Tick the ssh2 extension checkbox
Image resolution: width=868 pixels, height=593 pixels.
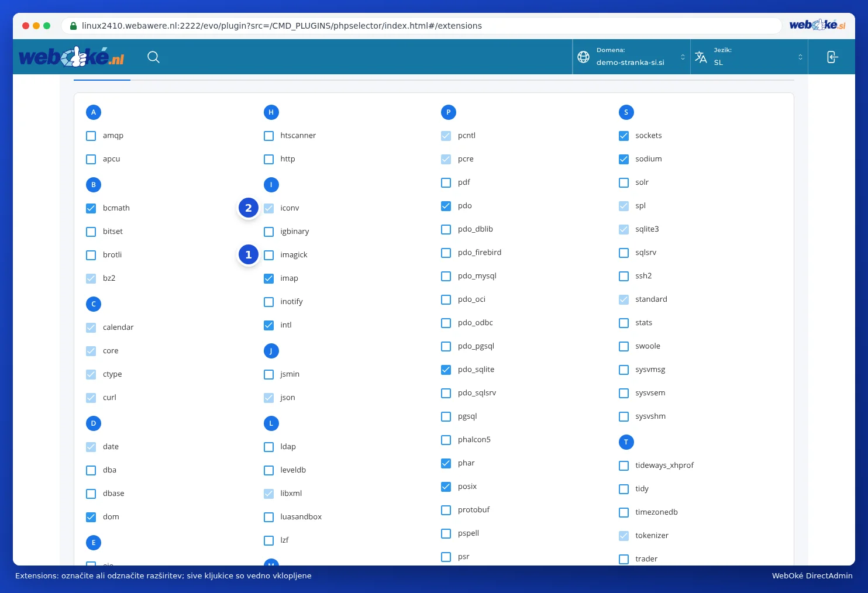pyautogui.click(x=624, y=276)
